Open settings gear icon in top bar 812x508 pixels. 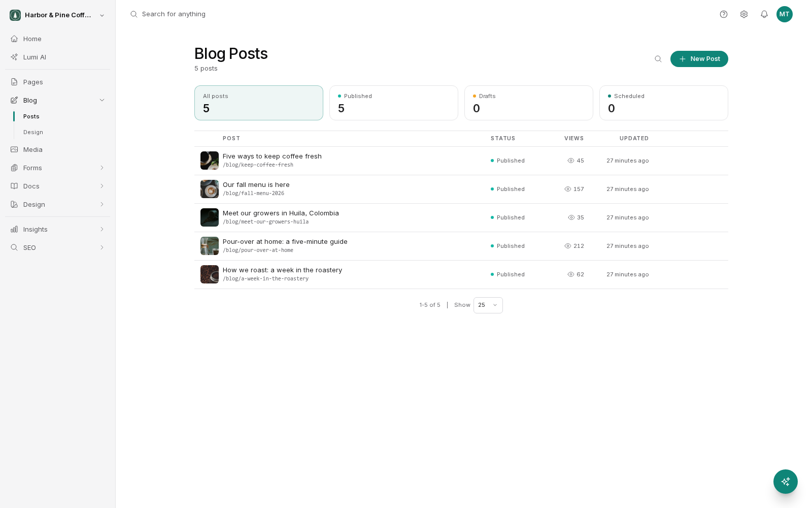pos(744,14)
